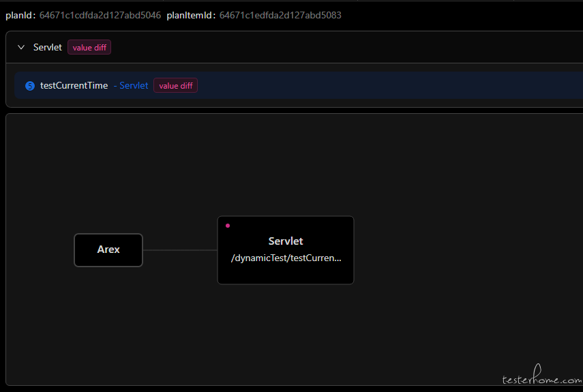Click the planId value 64671c1cdfda2d127abd5046
The width and height of the screenshot is (583, 392).
pyautogui.click(x=100, y=15)
